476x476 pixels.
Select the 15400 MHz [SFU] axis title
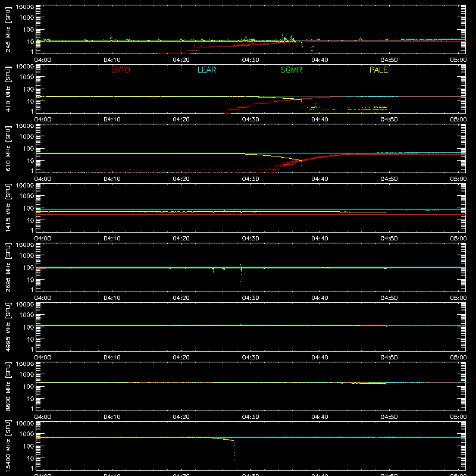tap(8, 446)
